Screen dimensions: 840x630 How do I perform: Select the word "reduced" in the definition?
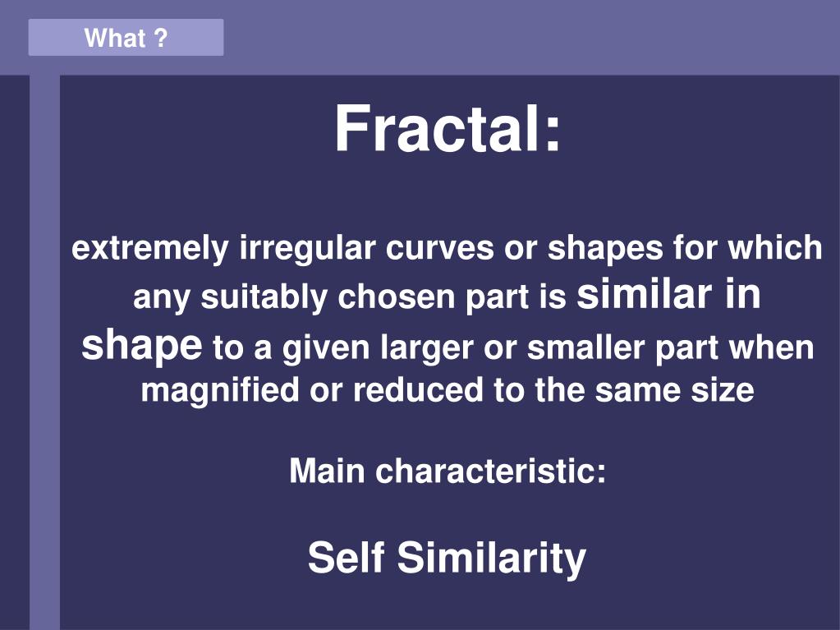[418, 390]
